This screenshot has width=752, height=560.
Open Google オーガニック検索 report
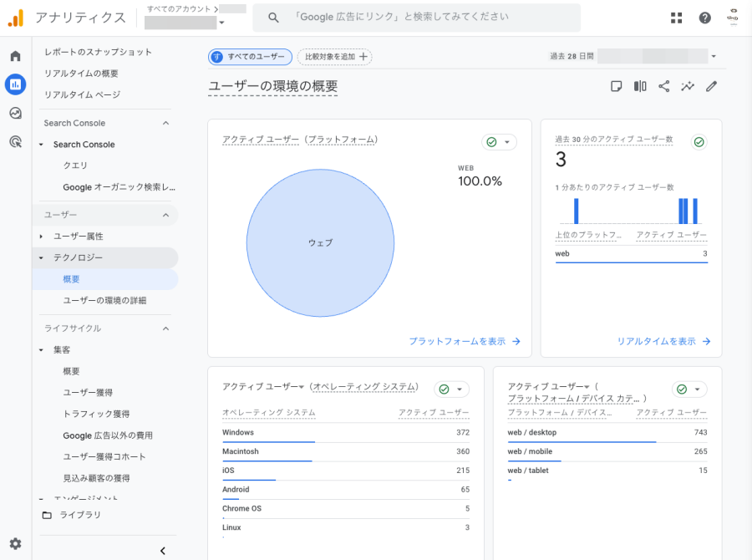[x=119, y=187]
